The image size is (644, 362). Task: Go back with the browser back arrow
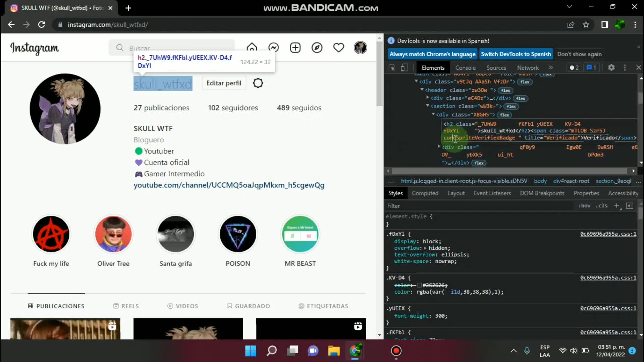click(11, 24)
